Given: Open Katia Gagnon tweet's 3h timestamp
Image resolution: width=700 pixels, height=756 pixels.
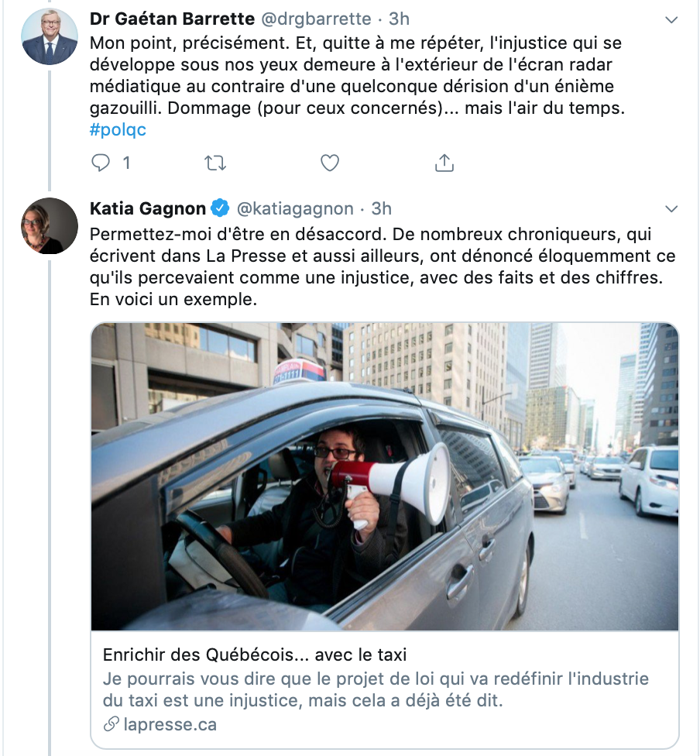Looking at the screenshot, I should (381, 208).
